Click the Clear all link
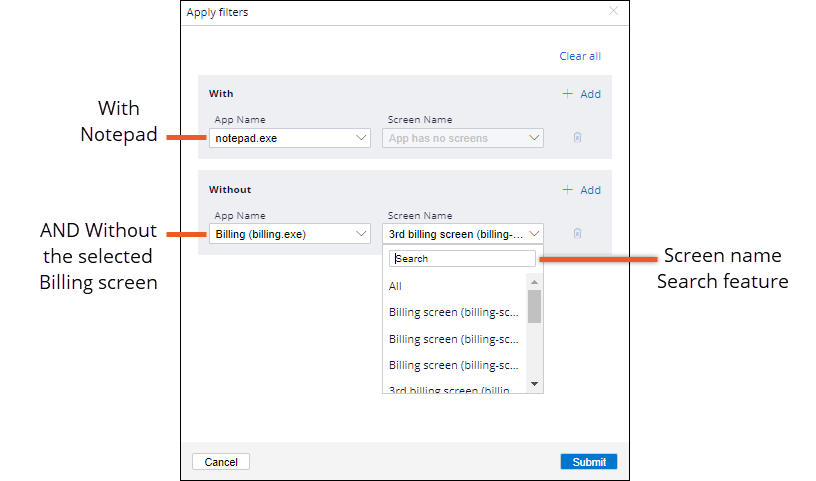 (x=580, y=56)
